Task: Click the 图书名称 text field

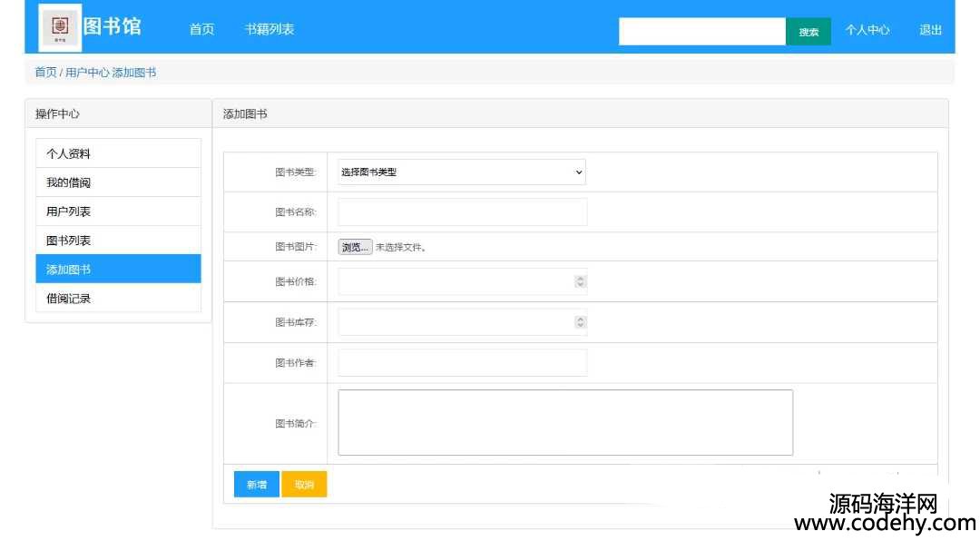Action: 462,211
